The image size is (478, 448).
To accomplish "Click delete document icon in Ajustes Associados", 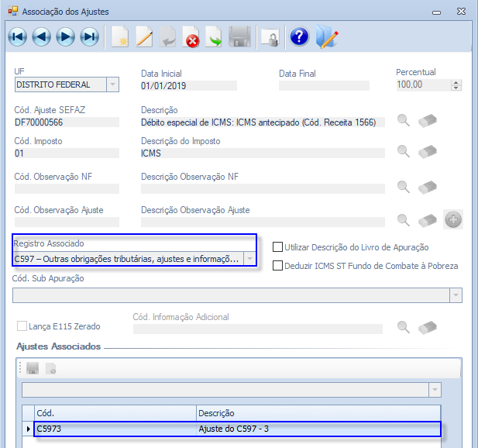I will 50,368.
